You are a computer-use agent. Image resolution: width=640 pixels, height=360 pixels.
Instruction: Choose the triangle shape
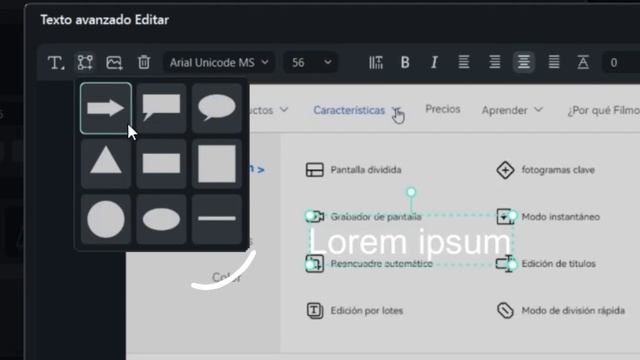pyautogui.click(x=106, y=164)
